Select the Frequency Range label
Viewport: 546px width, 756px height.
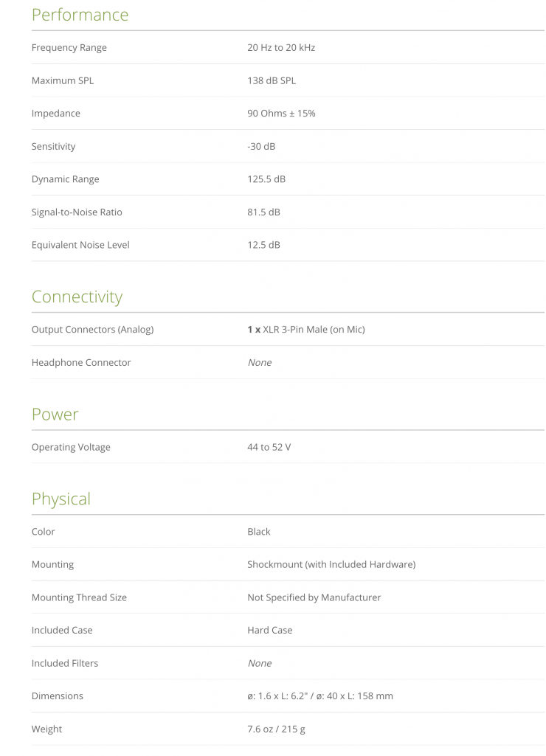(x=69, y=48)
